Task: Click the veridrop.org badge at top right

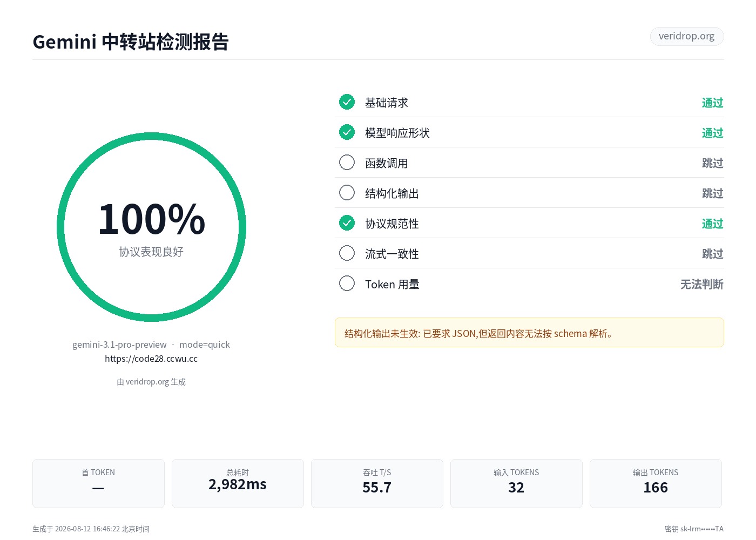Action: point(687,36)
